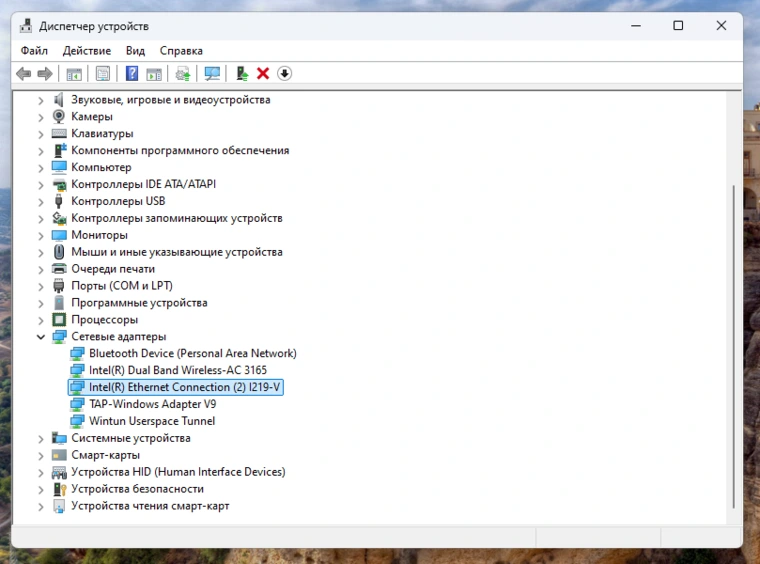The height and width of the screenshot is (564, 760).
Task: Open the Файл menu
Action: coord(34,50)
